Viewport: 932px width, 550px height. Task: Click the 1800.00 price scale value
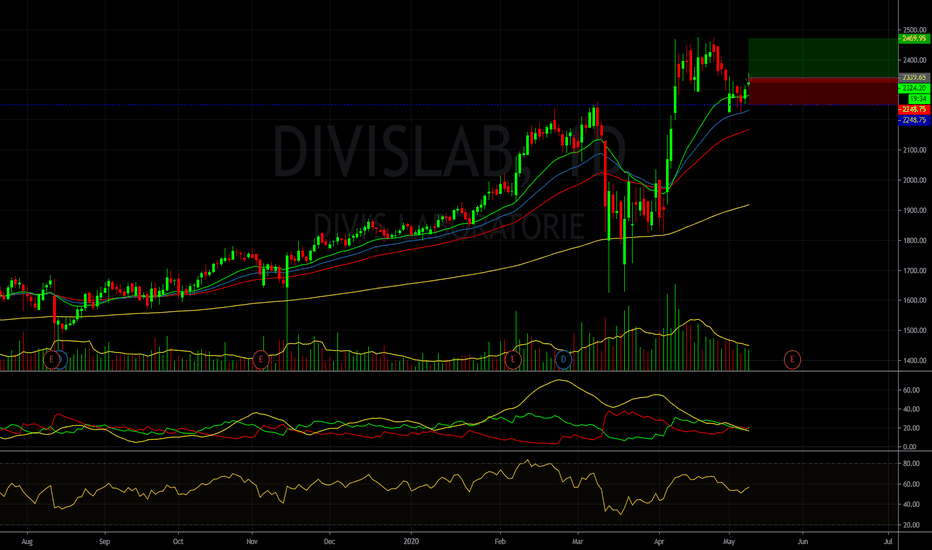[x=915, y=241]
